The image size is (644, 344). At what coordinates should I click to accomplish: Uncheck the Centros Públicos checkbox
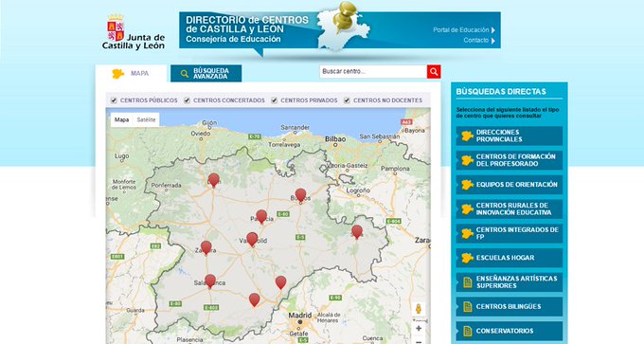click(x=114, y=100)
